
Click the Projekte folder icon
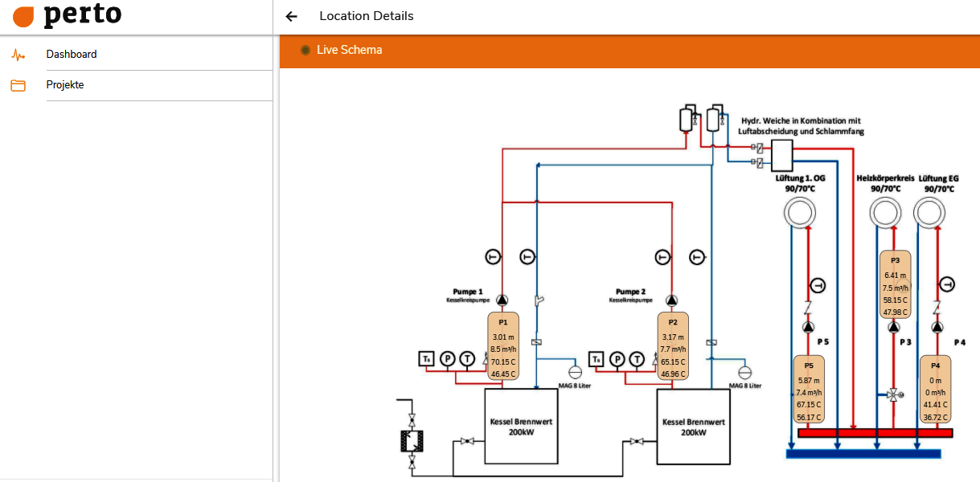click(18, 85)
